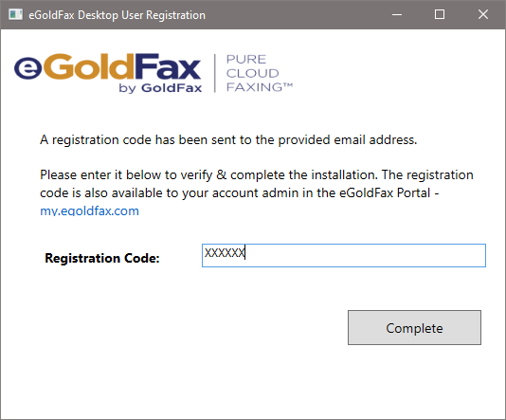The width and height of the screenshot is (506, 420).
Task: Click the XXXXXX text inside the code field
Action: coord(225,253)
